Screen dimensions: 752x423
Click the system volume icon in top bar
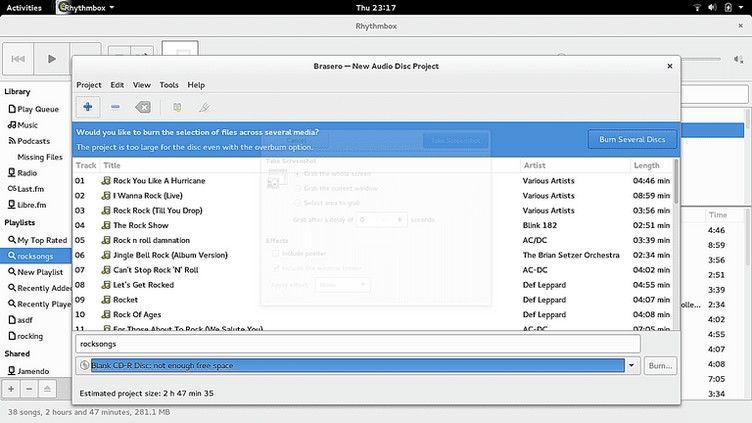[713, 8]
